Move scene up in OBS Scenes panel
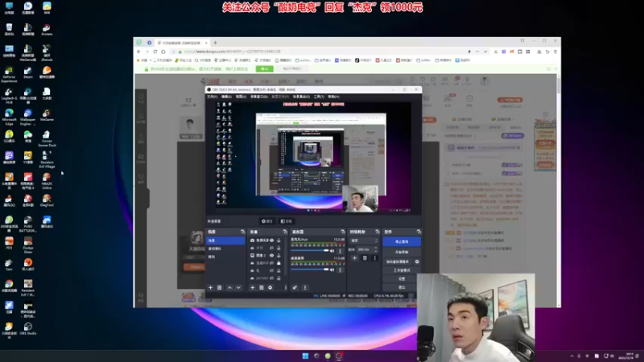Viewport: 644px width, 362px height. [x=229, y=288]
